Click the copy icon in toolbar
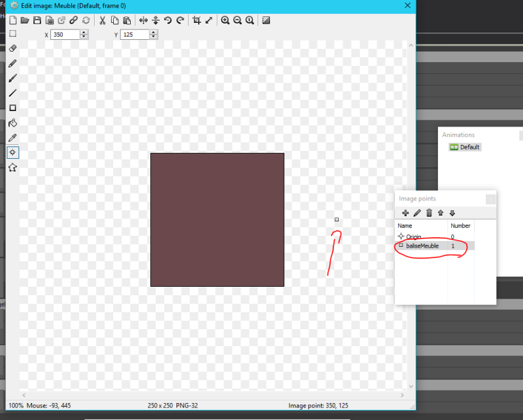 click(x=114, y=20)
